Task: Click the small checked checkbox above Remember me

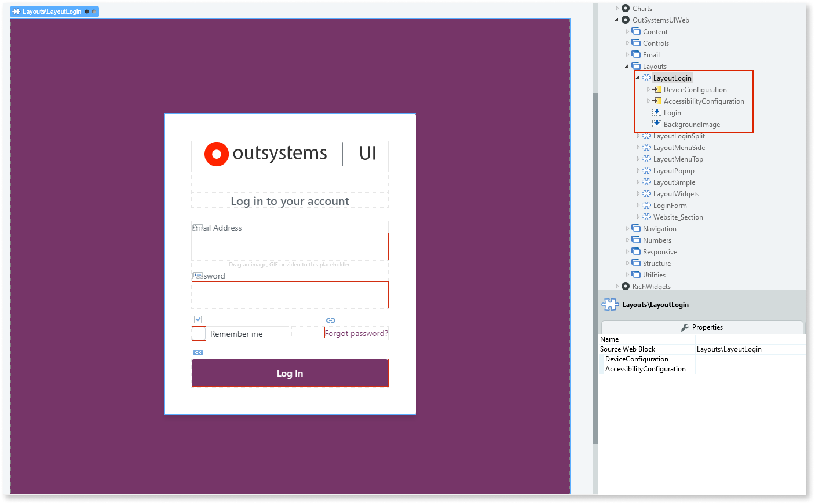Action: tap(198, 319)
